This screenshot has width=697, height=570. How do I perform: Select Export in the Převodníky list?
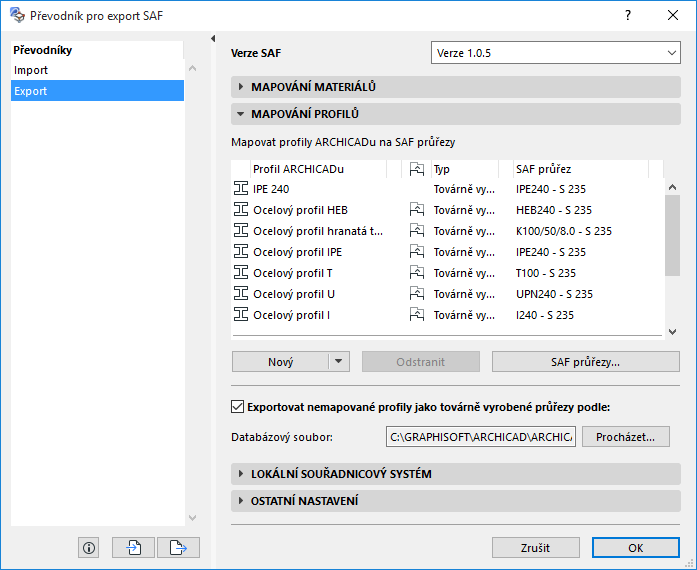[x=97, y=91]
